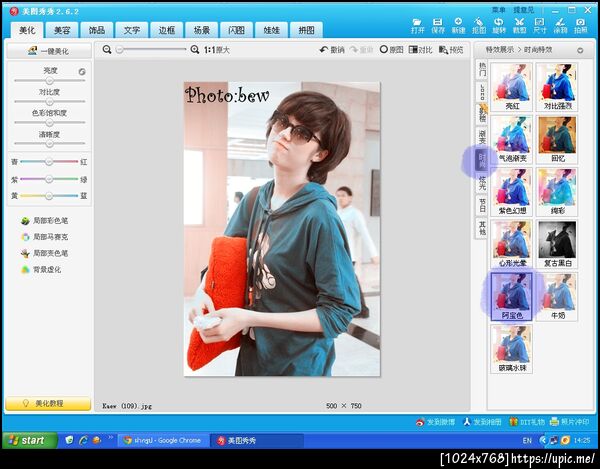
Task: Click the Windows start button
Action: click(30, 440)
